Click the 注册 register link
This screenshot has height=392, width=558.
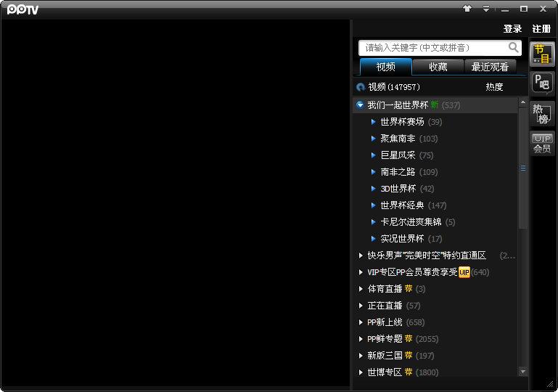tap(541, 29)
